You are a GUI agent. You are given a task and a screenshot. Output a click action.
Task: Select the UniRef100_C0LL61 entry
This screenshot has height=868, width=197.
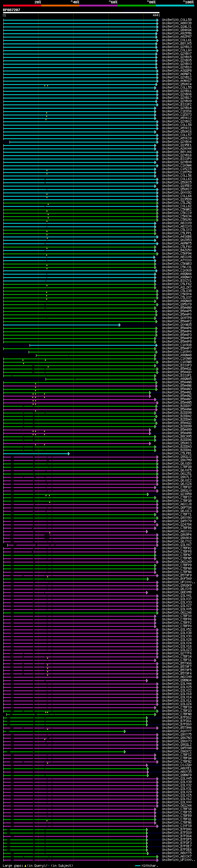pos(177,40)
